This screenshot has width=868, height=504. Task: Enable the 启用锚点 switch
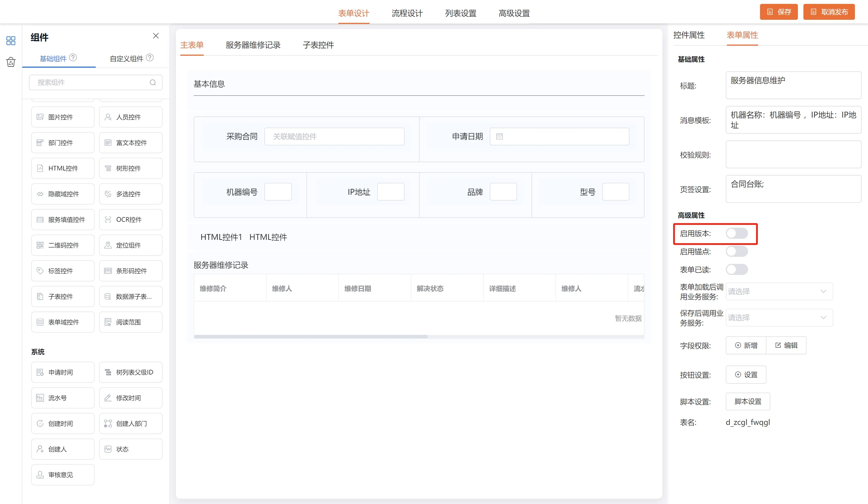(737, 251)
